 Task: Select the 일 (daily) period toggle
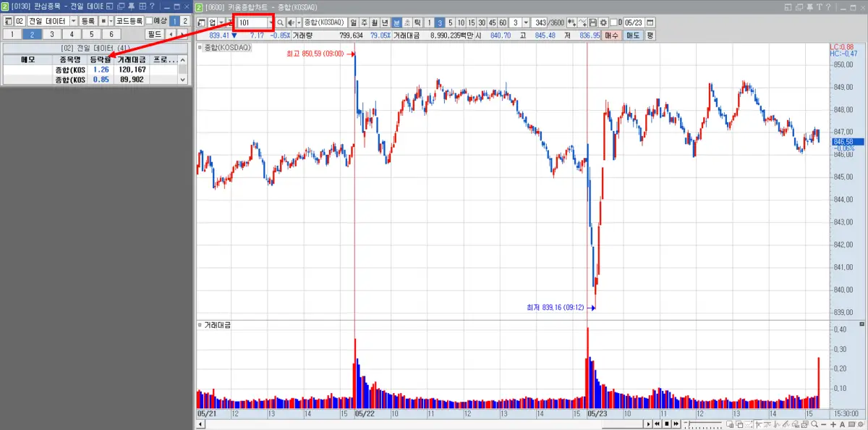tap(353, 22)
